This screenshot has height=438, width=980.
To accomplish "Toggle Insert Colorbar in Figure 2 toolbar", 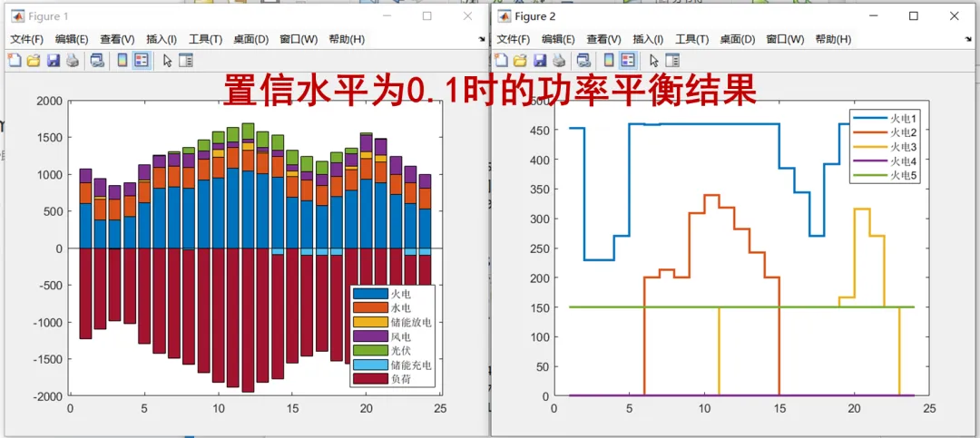I will [610, 61].
